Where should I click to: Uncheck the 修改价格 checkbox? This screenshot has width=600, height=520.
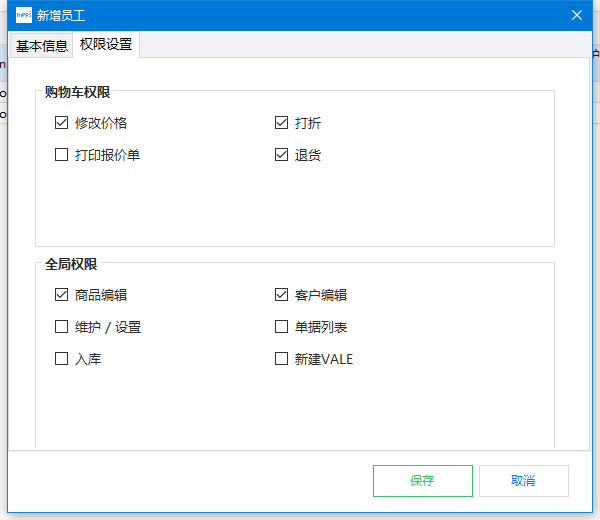coord(61,123)
